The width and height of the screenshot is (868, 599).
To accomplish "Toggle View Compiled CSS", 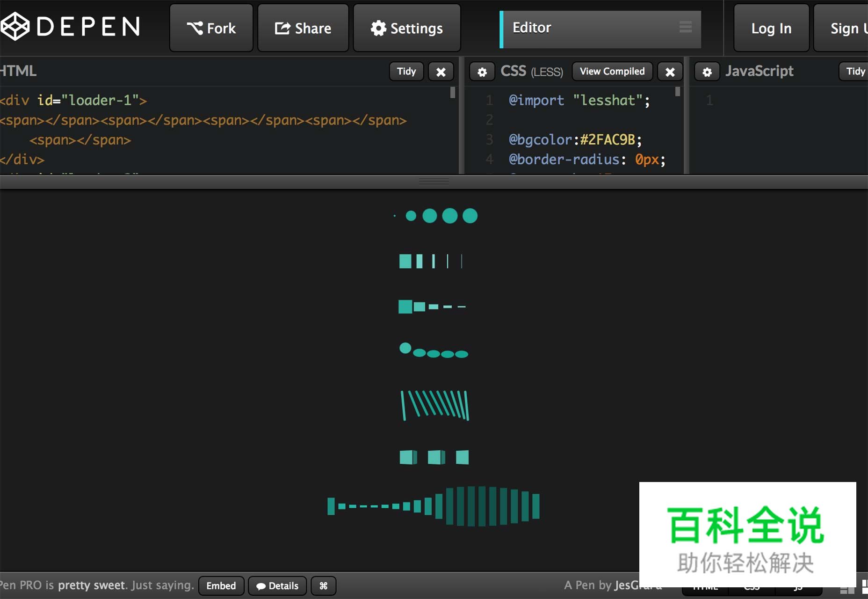I will point(612,71).
